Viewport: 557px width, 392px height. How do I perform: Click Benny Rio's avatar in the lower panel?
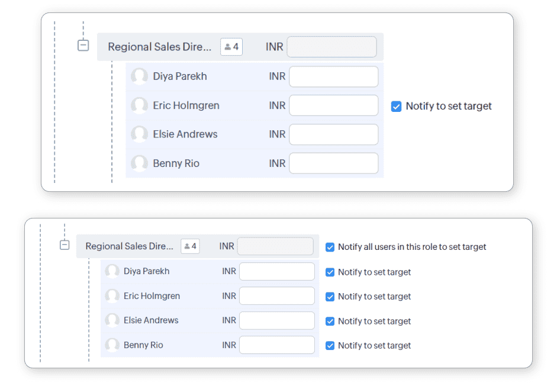pyautogui.click(x=112, y=345)
